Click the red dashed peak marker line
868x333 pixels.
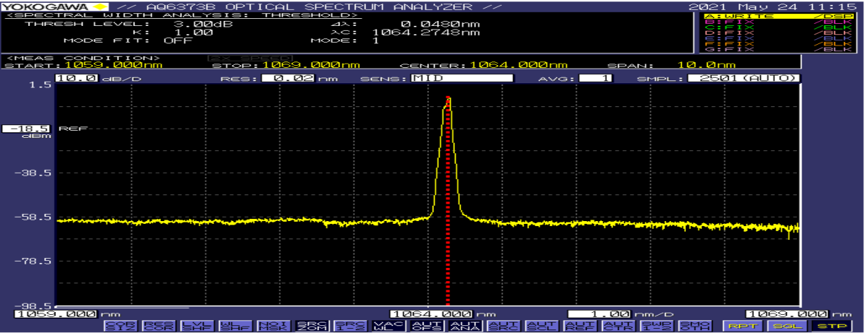448,210
